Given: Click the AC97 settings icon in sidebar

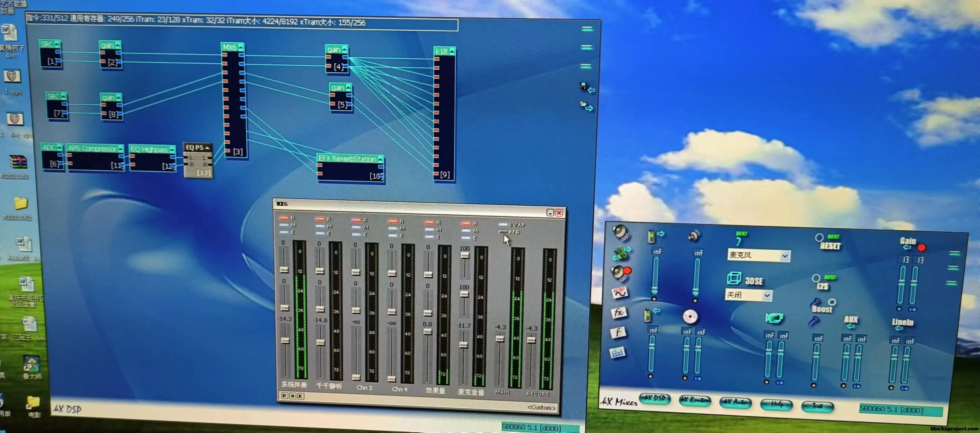Looking at the screenshot, I should [x=620, y=293].
